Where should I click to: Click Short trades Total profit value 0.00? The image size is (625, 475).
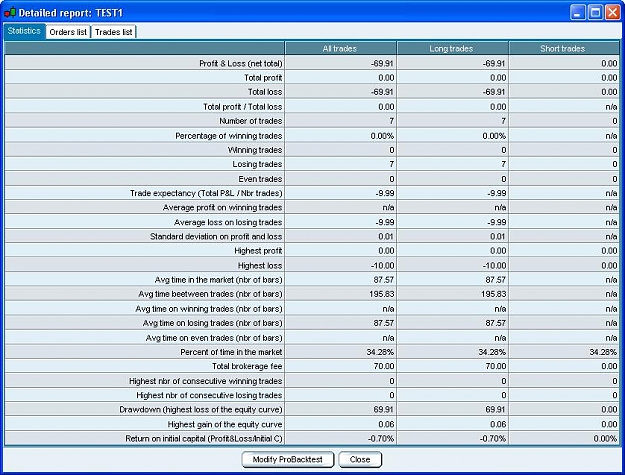609,78
